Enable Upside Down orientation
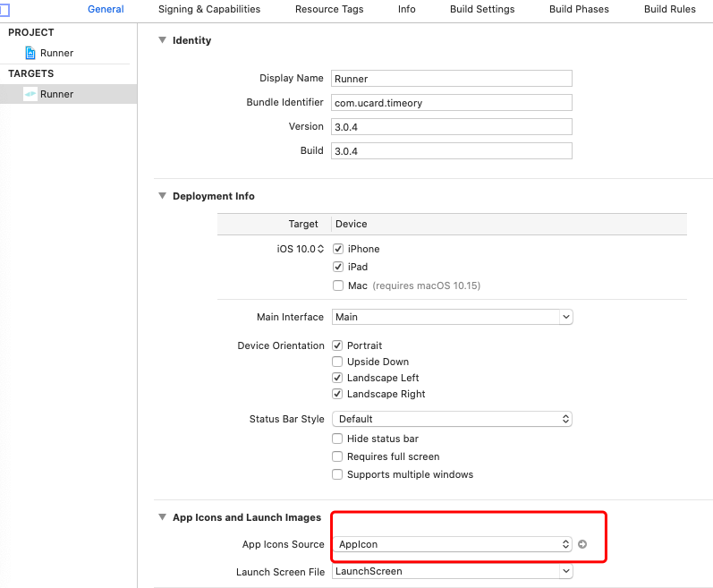The width and height of the screenshot is (713, 588). click(x=337, y=362)
